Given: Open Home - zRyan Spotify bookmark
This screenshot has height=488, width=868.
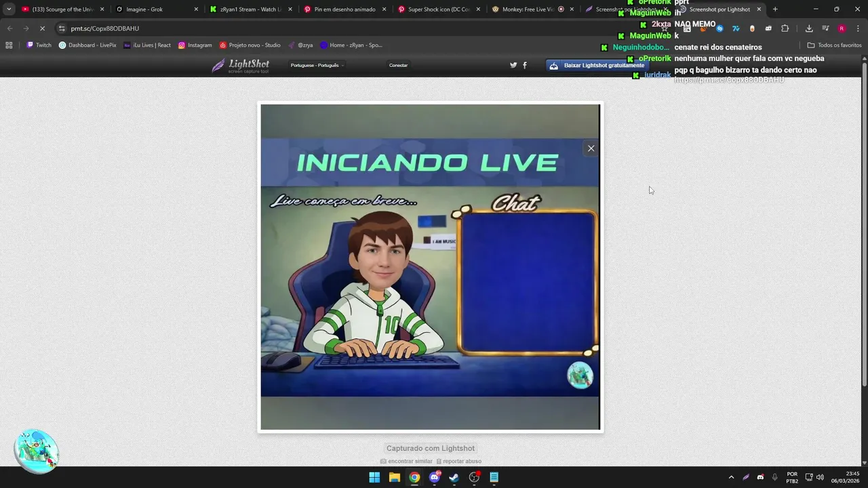Looking at the screenshot, I should tap(351, 45).
